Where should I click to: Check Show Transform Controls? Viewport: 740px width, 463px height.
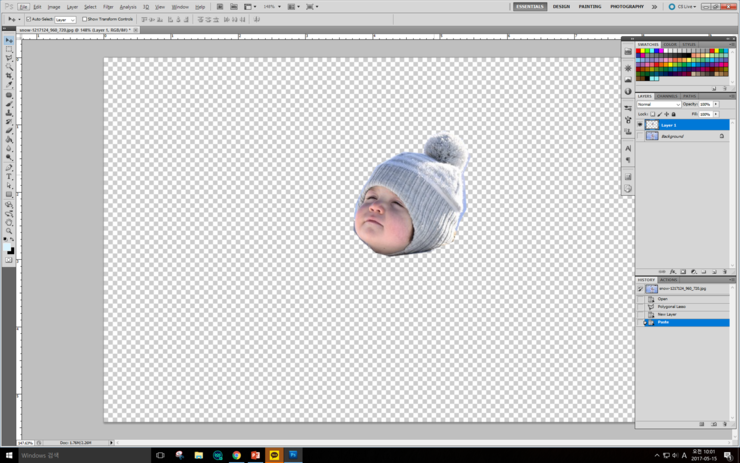pyautogui.click(x=85, y=19)
